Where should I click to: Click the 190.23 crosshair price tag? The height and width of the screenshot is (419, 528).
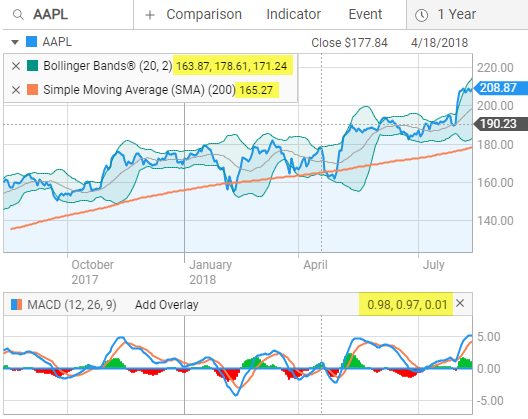(500, 124)
